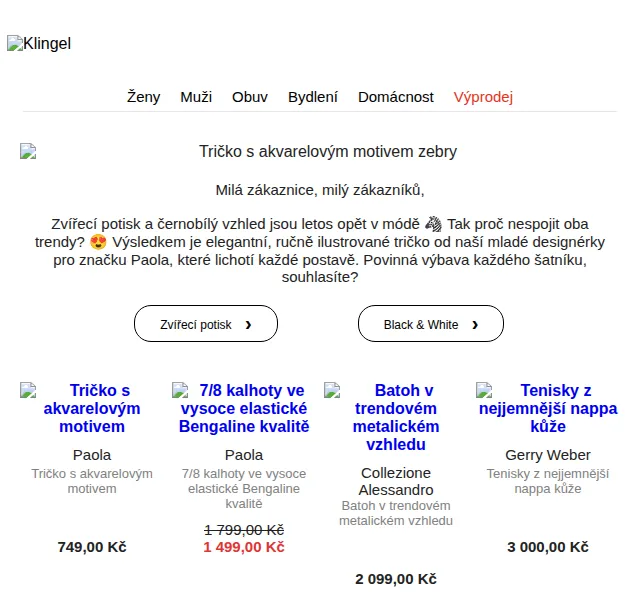
Task: Open the Tenisky z nejjemnější nappa kůže link
Action: (548, 408)
